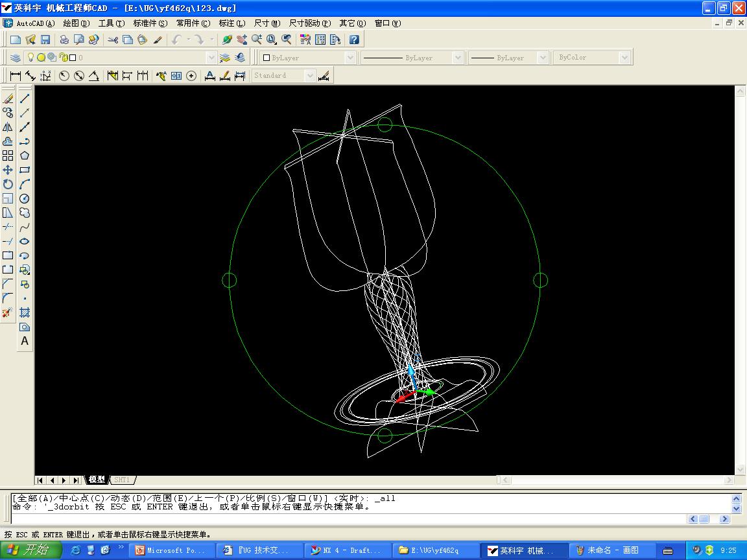
Task: Select the Circle tool
Action: [x=25, y=198]
